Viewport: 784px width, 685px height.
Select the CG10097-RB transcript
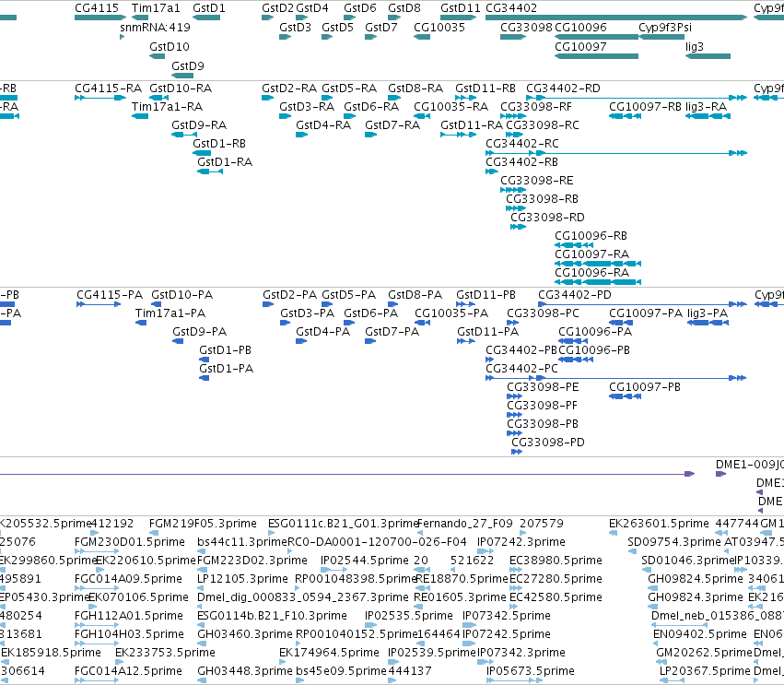[625, 116]
